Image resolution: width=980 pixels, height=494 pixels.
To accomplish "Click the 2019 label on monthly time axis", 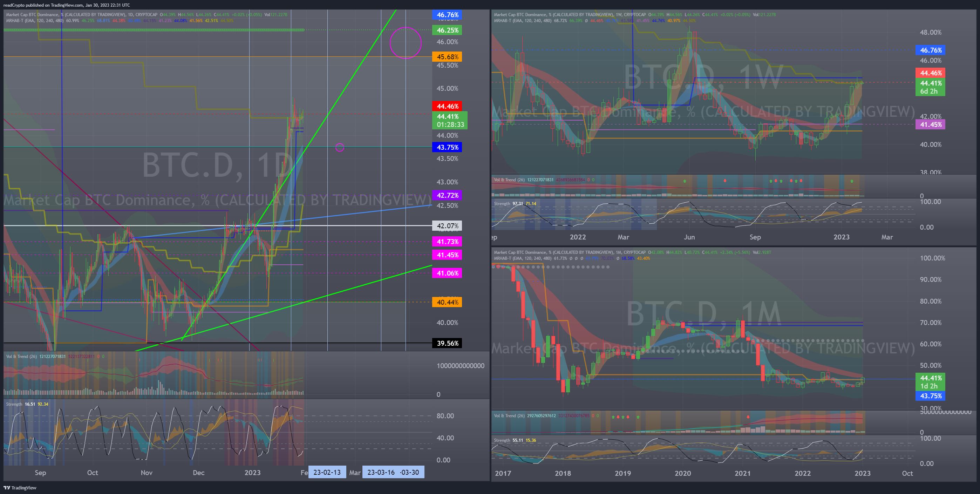I will (x=623, y=473).
